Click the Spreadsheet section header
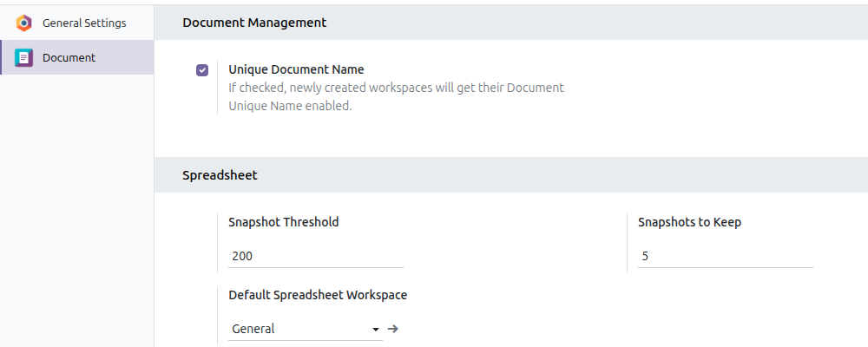The height and width of the screenshot is (347, 868). coord(220,175)
